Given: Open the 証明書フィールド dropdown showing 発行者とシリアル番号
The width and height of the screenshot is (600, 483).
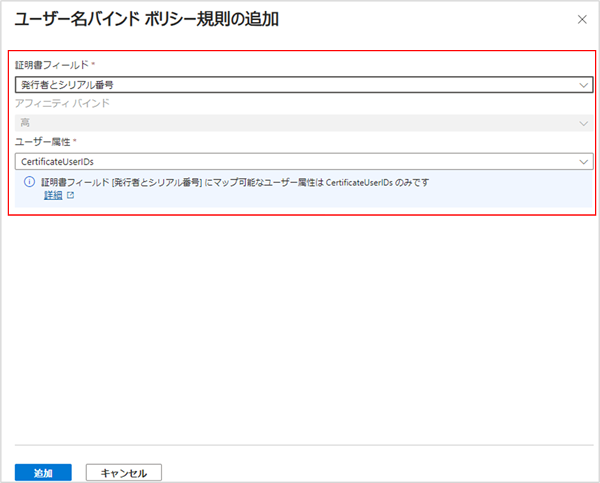Looking at the screenshot, I should (x=300, y=85).
